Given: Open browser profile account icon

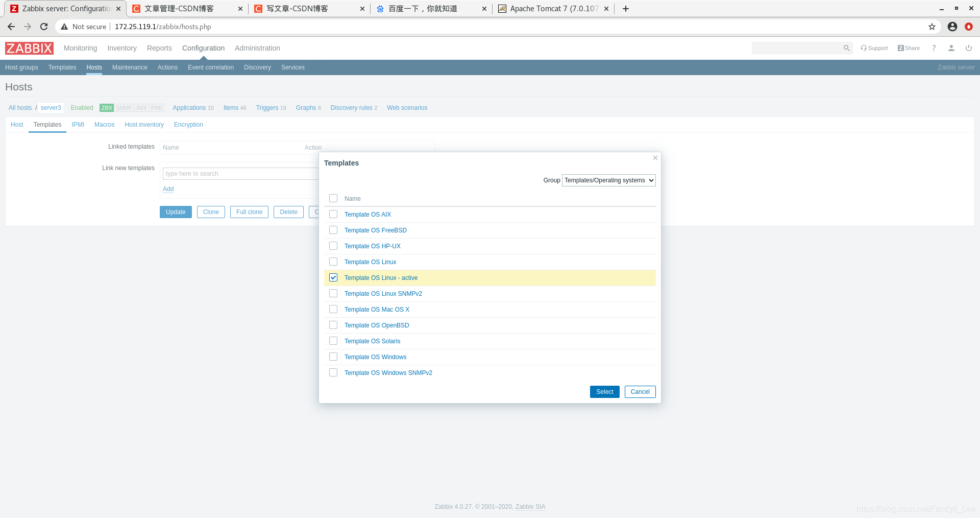Looking at the screenshot, I should click(x=952, y=27).
